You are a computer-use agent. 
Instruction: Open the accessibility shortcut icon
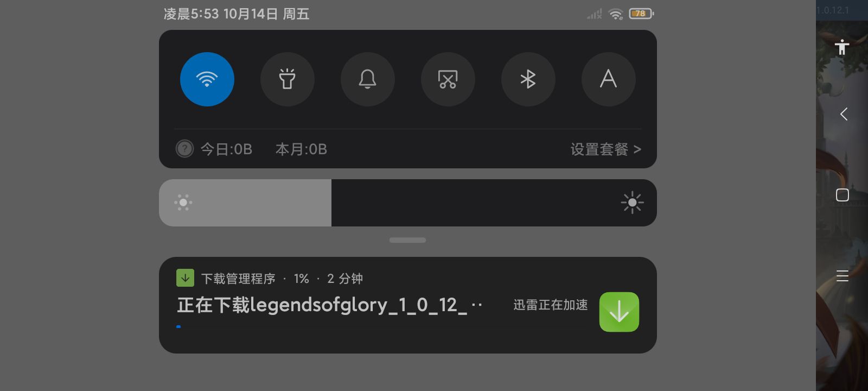[x=842, y=47]
